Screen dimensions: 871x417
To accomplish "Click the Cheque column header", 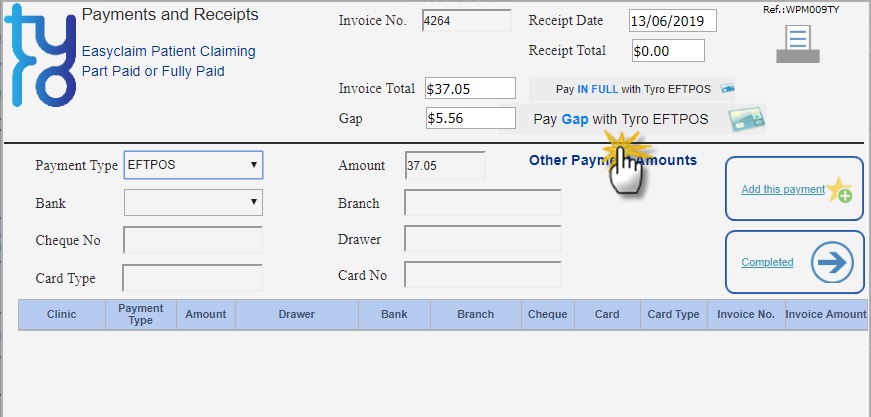I will [x=547, y=314].
